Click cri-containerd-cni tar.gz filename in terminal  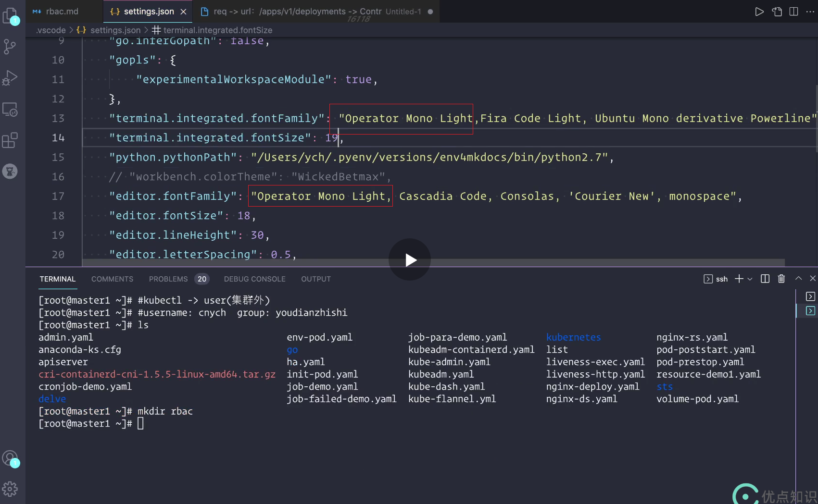click(157, 374)
